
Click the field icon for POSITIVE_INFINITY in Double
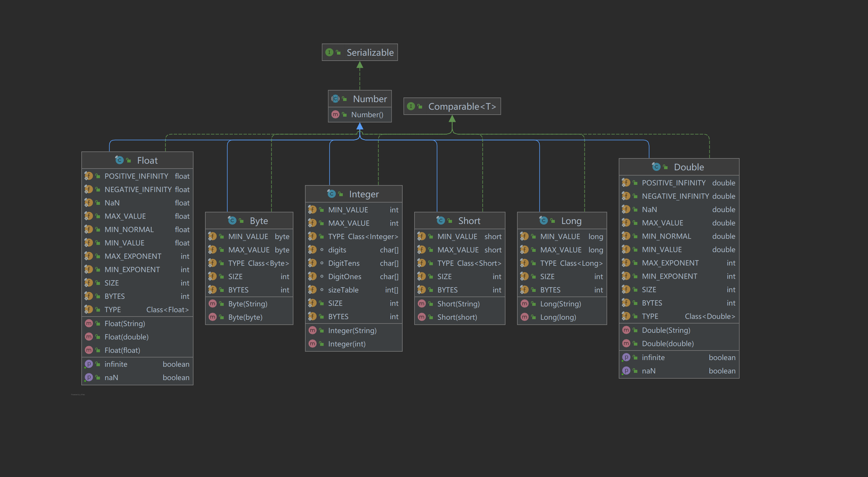click(x=626, y=183)
